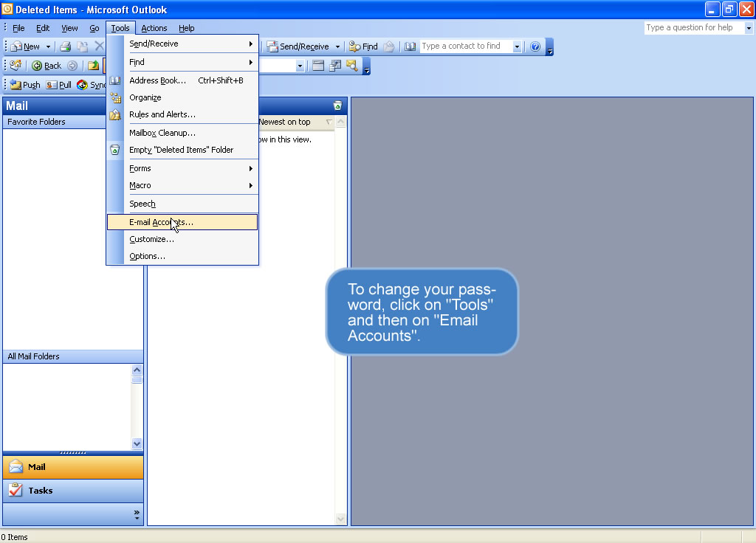The image size is (756, 543).
Task: Expand the contact search dropdown arrow
Action: [x=517, y=46]
